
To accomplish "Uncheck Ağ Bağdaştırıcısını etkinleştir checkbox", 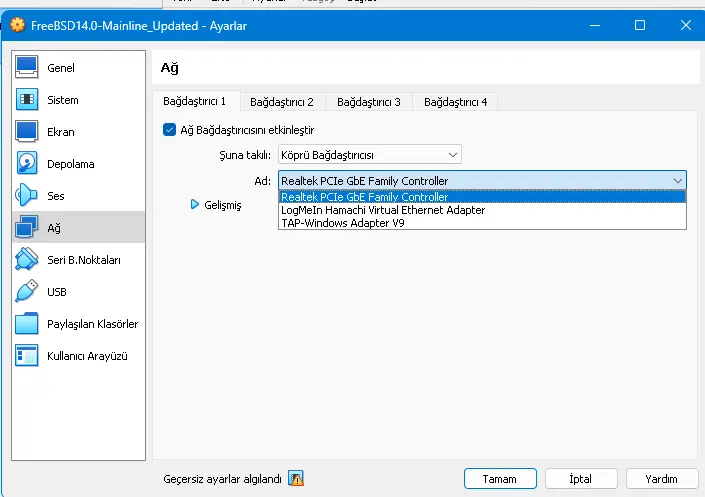I will click(x=169, y=130).
